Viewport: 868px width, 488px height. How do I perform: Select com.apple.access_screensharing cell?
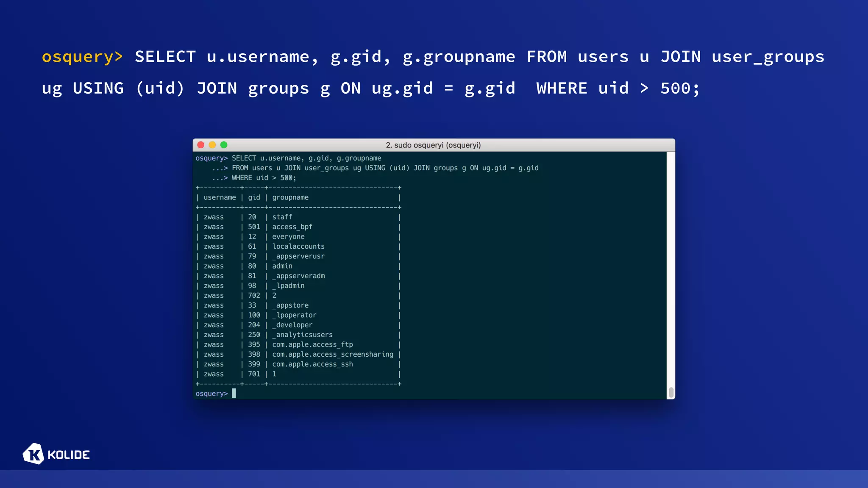click(333, 354)
